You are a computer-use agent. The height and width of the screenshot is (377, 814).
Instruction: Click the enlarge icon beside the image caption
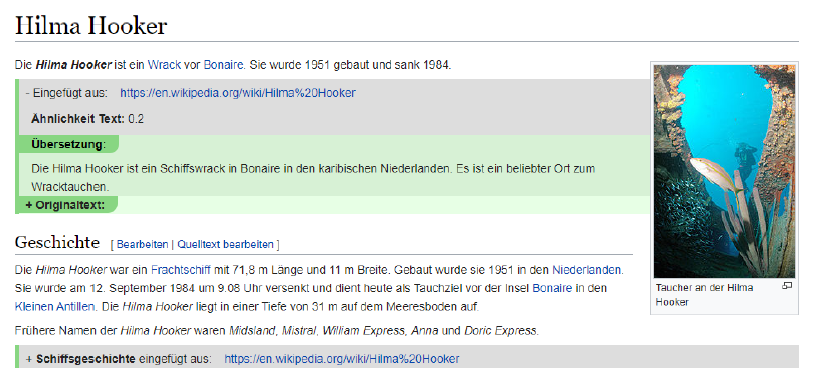[x=787, y=286]
